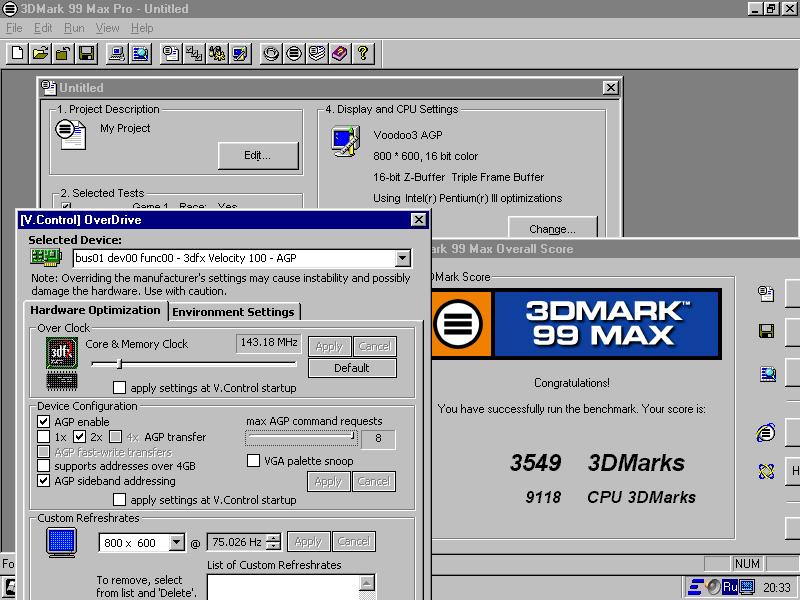Screen dimensions: 800x600
Task: Click the project description toolbar icon
Action: click(171, 53)
